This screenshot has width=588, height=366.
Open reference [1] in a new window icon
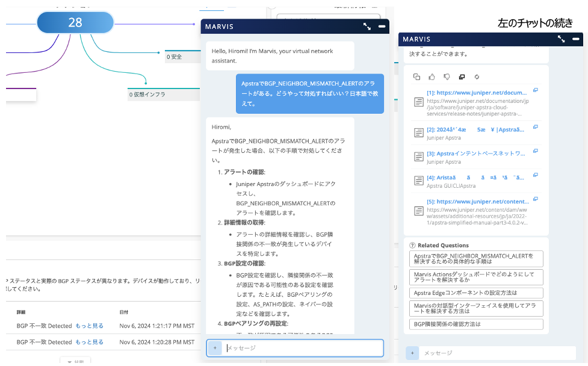(x=535, y=91)
